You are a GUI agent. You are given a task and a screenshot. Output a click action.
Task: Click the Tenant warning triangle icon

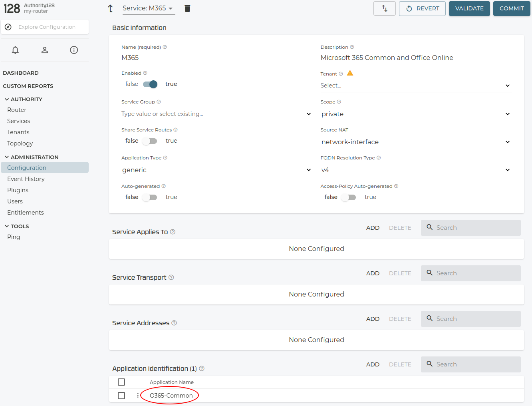pyautogui.click(x=350, y=73)
